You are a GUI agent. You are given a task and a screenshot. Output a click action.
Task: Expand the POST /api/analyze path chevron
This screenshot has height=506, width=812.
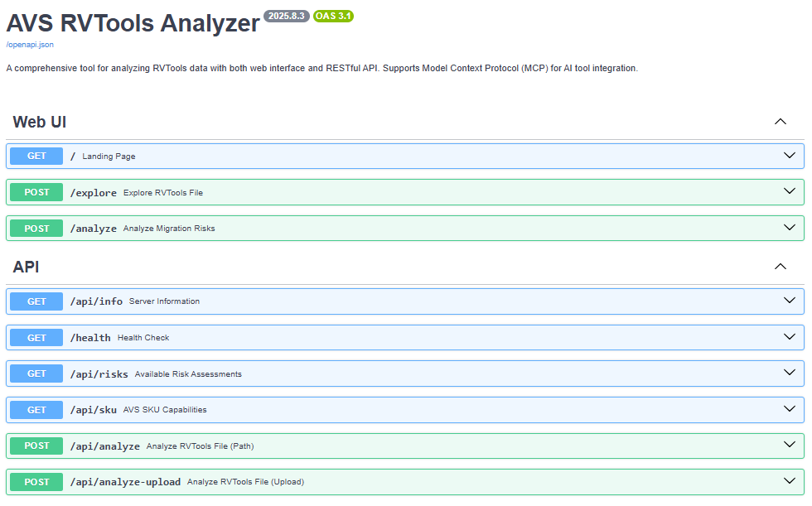tap(789, 445)
